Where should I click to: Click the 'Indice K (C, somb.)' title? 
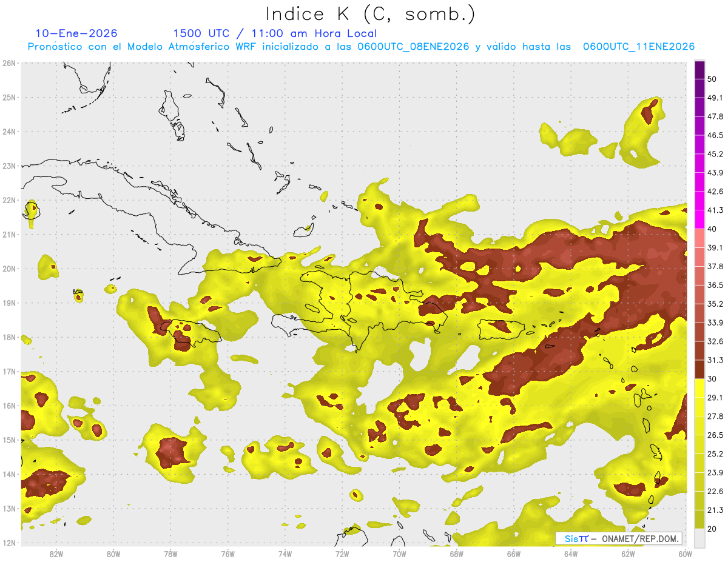click(371, 14)
